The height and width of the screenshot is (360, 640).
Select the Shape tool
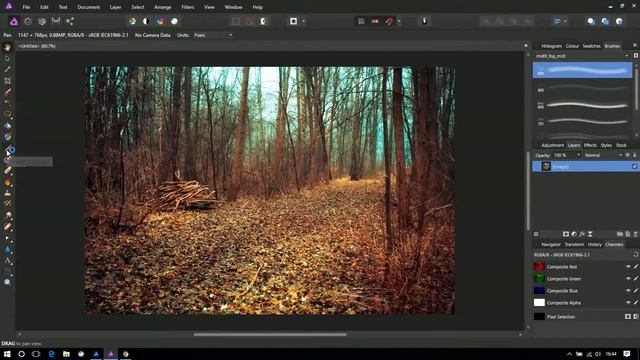(7, 250)
